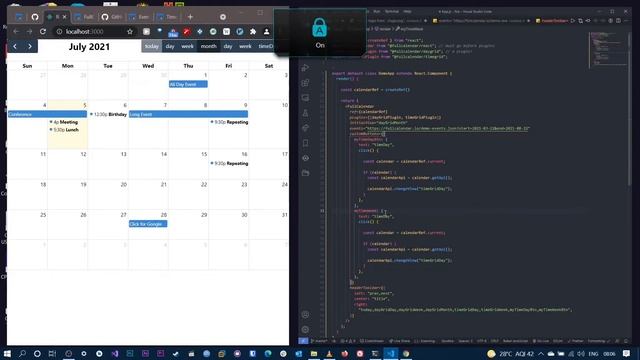
Task: Click browser back arrow
Action: click(x=16, y=31)
